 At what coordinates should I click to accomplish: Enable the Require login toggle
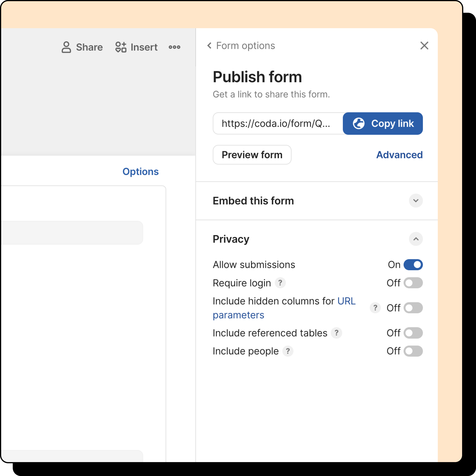[413, 283]
